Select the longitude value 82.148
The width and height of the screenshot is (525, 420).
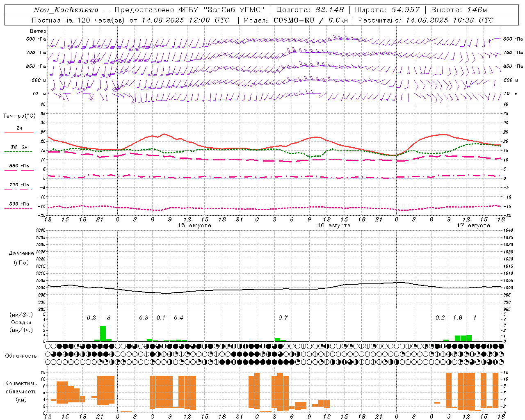pos(329,10)
